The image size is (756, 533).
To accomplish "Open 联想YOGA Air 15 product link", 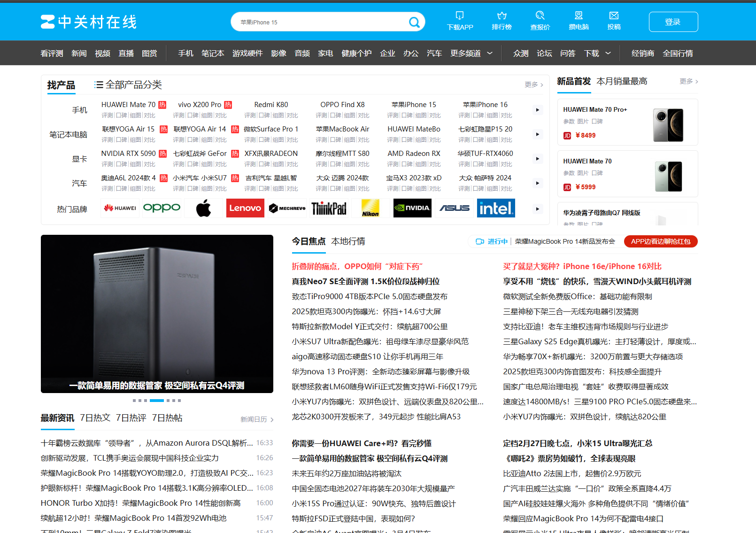I will (x=128, y=129).
